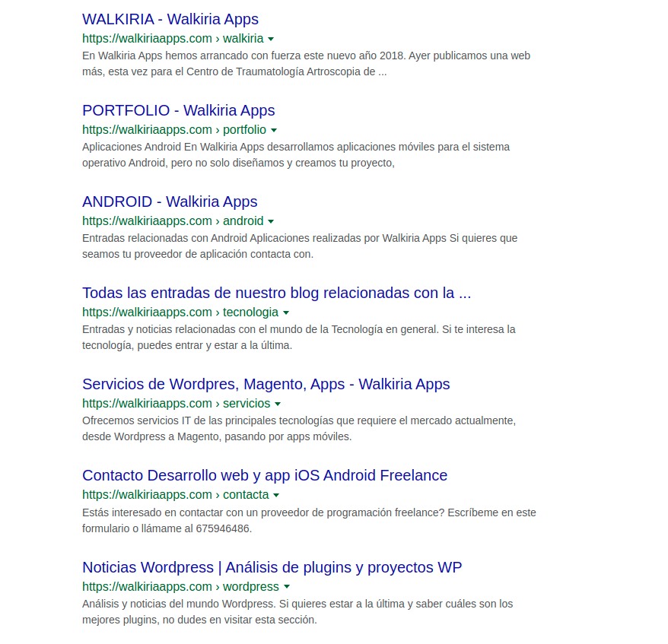Screen dimensions: 668x644
Task: Click snippet 'Entradas y noticias relacionadas con el mundo'
Action: tap(299, 337)
